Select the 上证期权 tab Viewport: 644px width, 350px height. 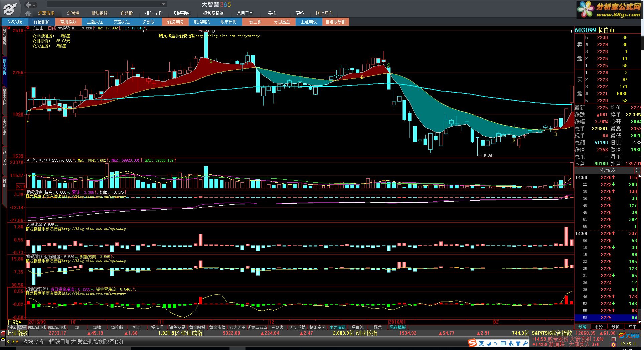click(x=309, y=22)
